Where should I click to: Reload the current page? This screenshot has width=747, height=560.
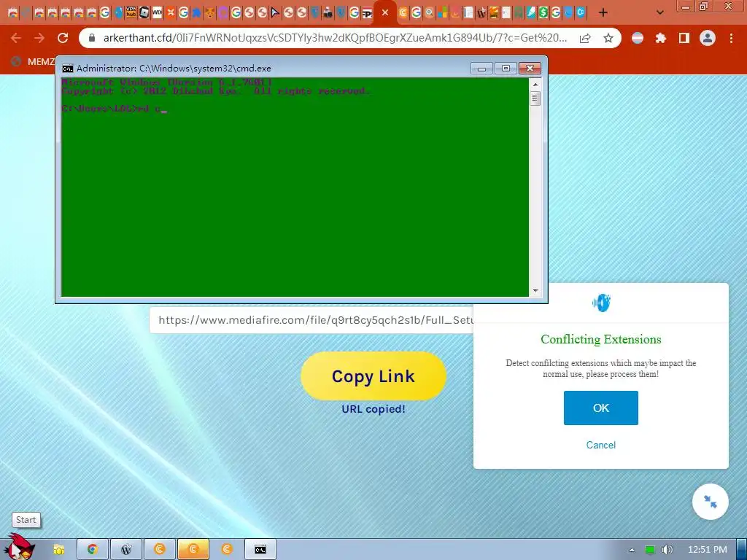63,38
